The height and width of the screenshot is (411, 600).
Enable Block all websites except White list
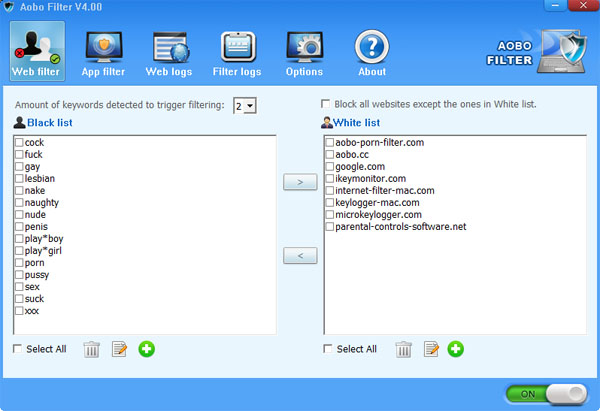pyautogui.click(x=326, y=104)
